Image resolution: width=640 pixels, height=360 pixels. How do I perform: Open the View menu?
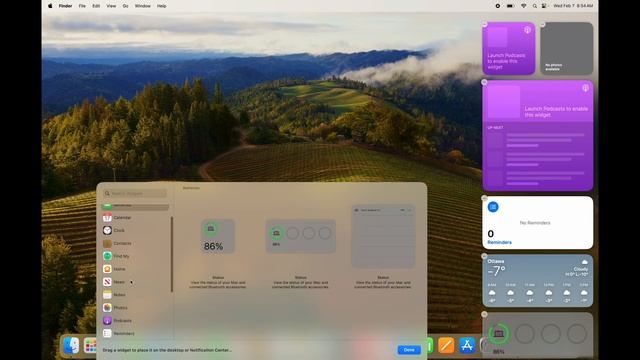pos(111,6)
